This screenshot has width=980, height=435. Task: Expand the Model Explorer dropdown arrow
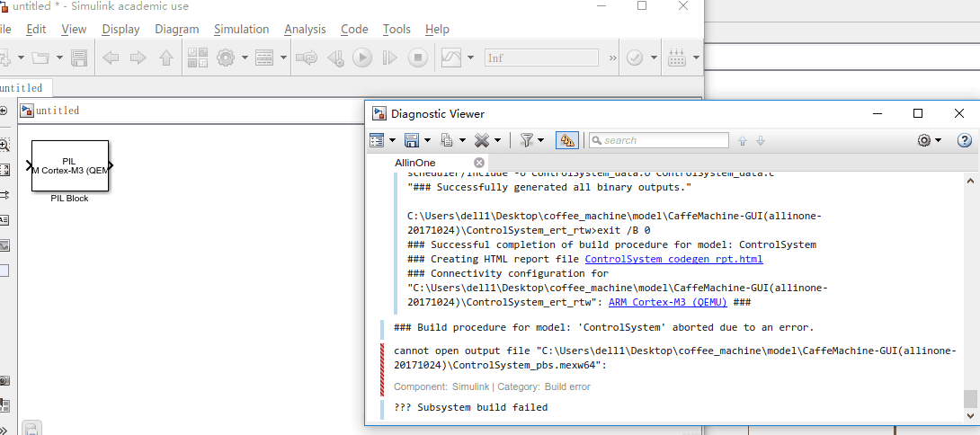pyautogui.click(x=283, y=58)
